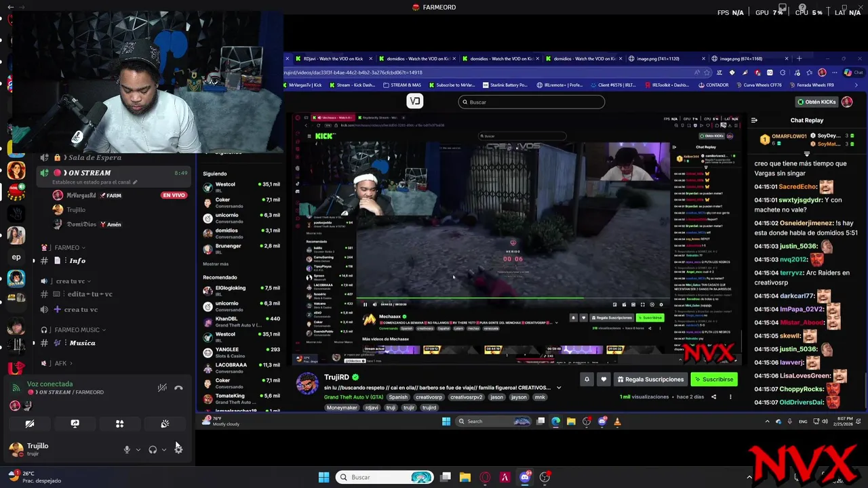Follow TrujiRD with heart button

(604, 380)
